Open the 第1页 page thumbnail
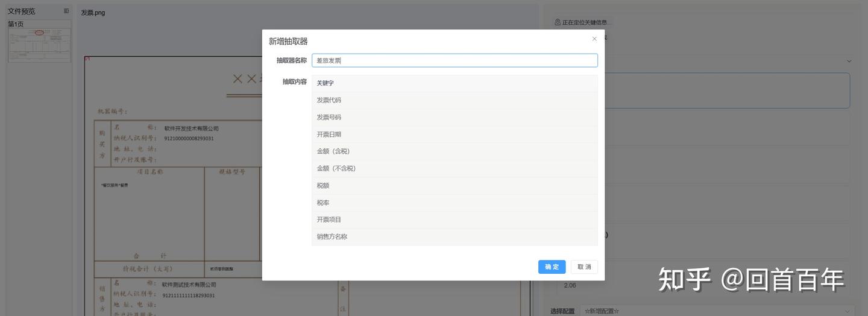The width and height of the screenshot is (868, 316). pos(39,45)
